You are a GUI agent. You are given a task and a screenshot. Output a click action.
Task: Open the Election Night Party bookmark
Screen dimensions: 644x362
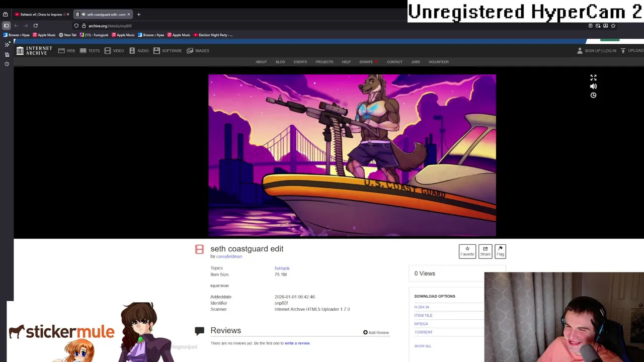coord(212,35)
